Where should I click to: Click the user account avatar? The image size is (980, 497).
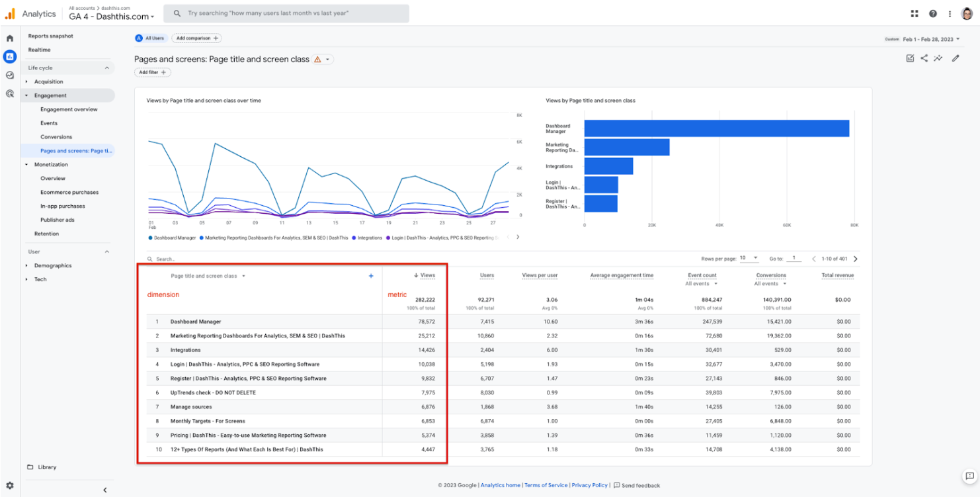967,13
